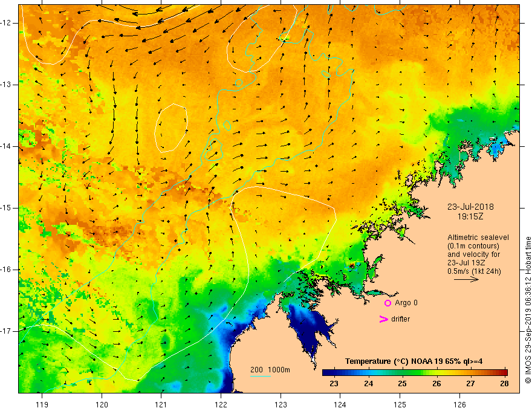Click the longitude axis label 122
This screenshot has height=411, width=532.
tap(221, 404)
